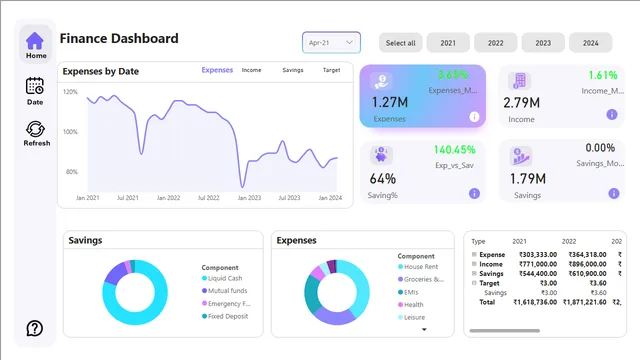Filter by year 2022 button
The image size is (640, 360).
(x=496, y=43)
